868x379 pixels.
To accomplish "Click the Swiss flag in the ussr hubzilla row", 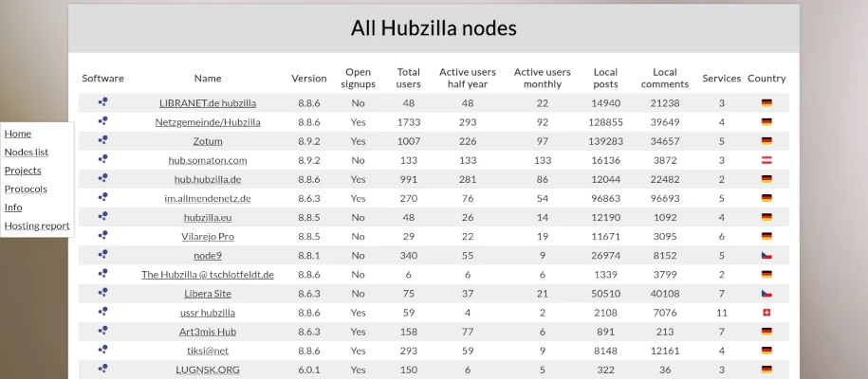I will tap(766, 313).
